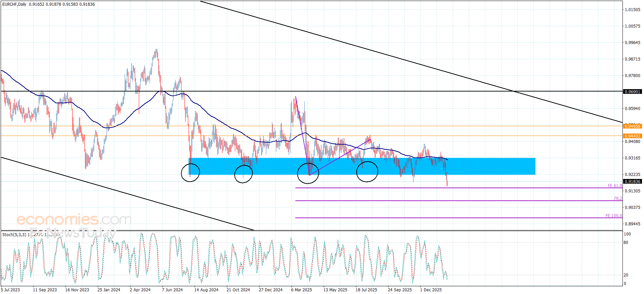Click the 2 Apr 2024 date label
Viewport: 644px width, 294px height.
coord(140,290)
